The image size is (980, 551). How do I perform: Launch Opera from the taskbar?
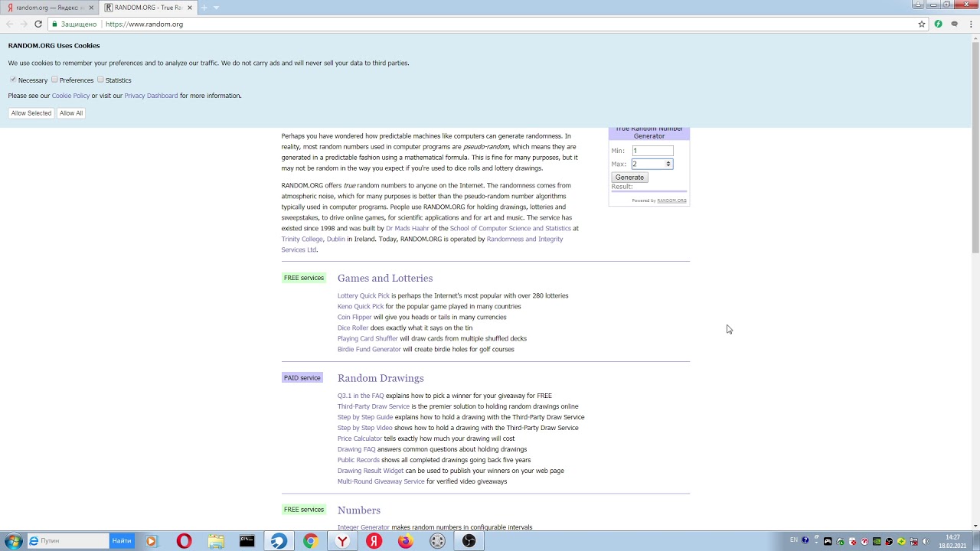point(184,541)
